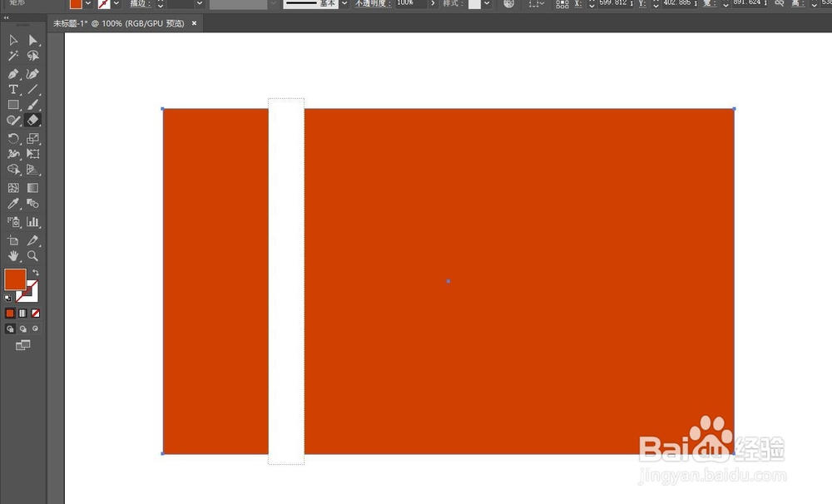The image size is (832, 504).
Task: Toggle constrain width and height proportions
Action: coord(779,3)
